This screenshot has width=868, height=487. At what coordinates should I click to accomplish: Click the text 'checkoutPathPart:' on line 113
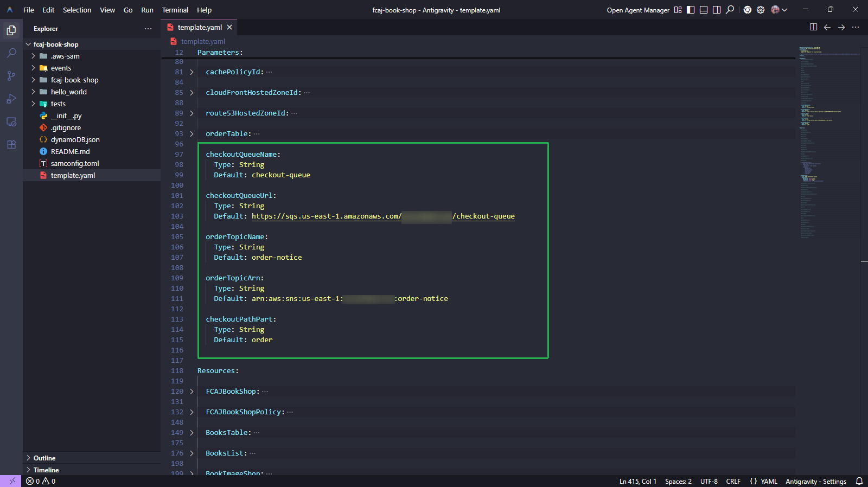pos(241,319)
